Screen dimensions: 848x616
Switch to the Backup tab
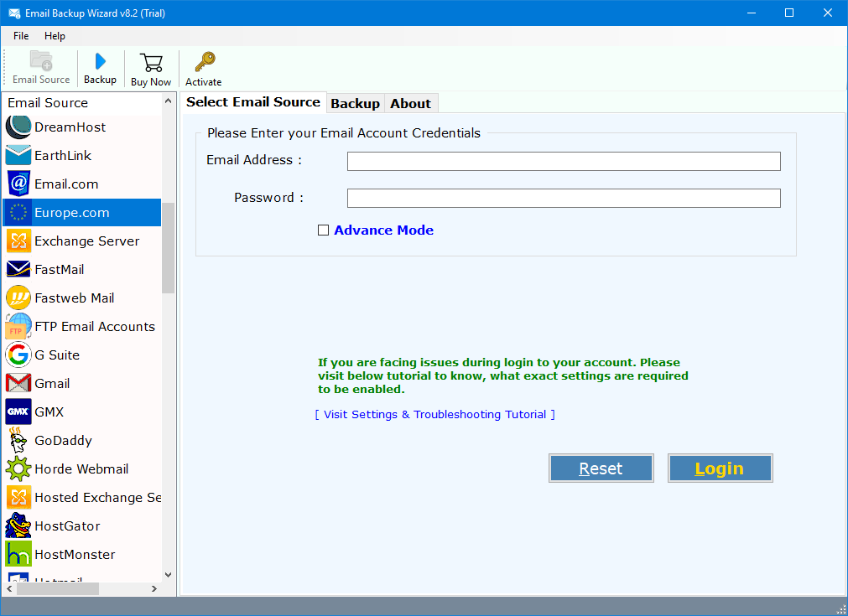356,104
